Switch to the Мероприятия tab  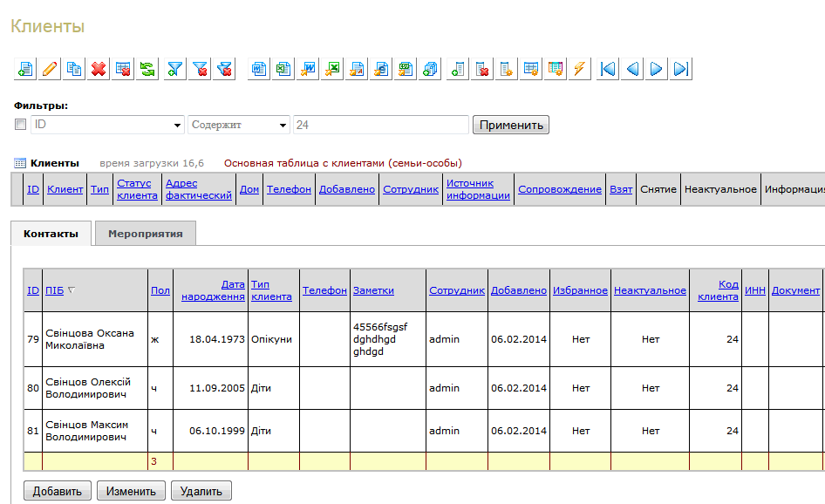(x=145, y=234)
